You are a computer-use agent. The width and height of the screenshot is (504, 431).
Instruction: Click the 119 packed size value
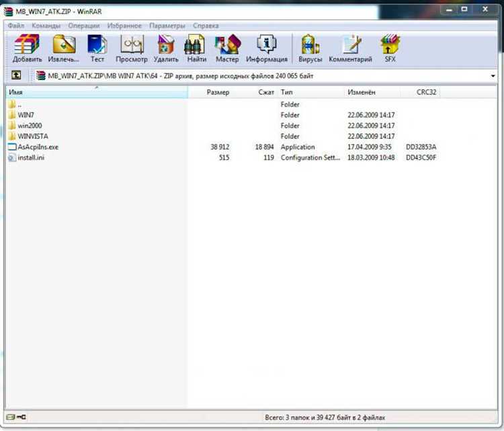269,157
